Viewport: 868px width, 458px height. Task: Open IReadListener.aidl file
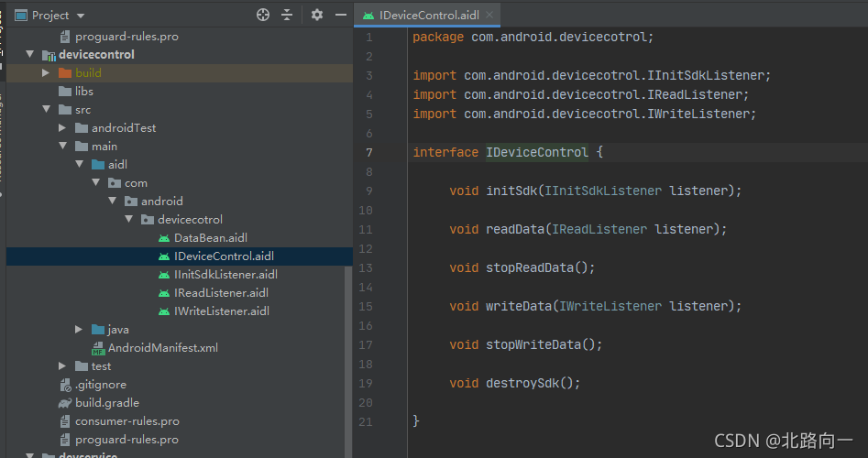click(x=221, y=292)
